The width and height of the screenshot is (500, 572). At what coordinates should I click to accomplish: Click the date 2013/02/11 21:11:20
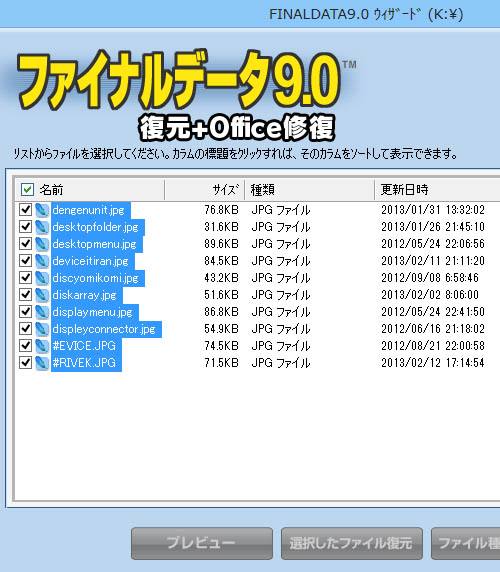click(x=433, y=261)
